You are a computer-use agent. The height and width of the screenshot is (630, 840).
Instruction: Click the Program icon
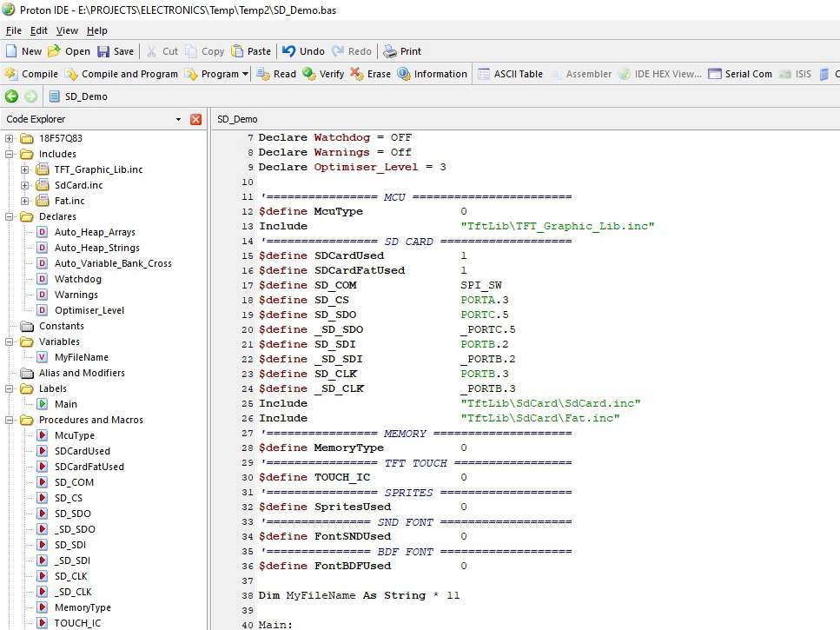191,74
